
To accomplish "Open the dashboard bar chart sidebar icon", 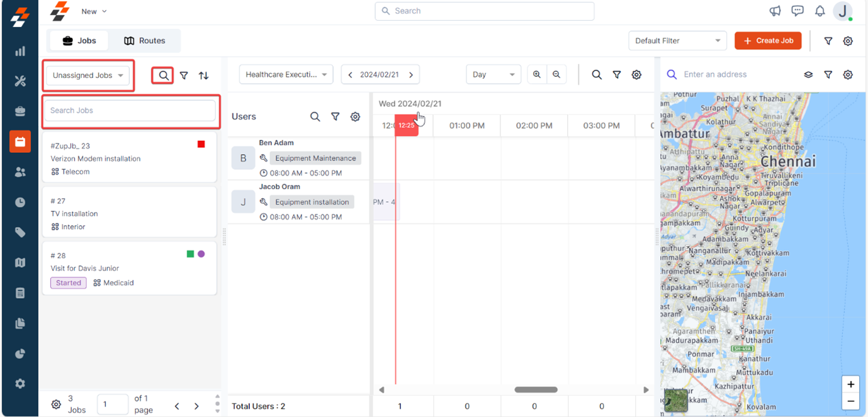I will 20,51.
